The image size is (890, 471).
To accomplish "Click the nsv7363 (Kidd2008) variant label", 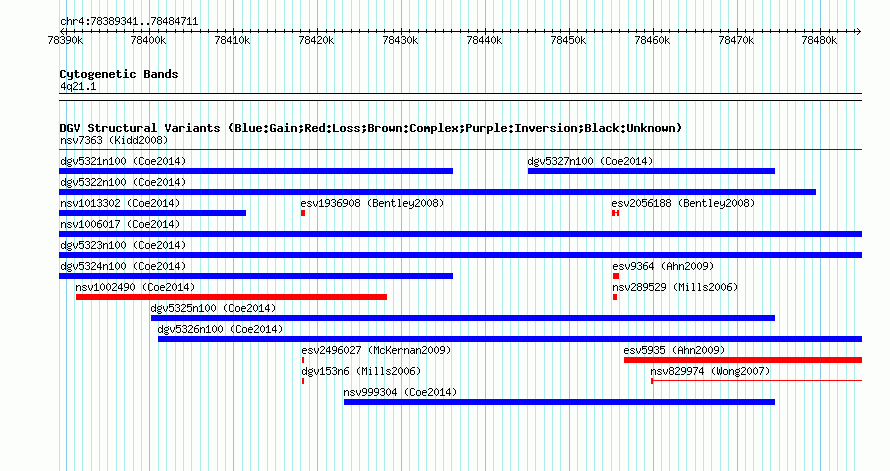I will tap(114, 140).
